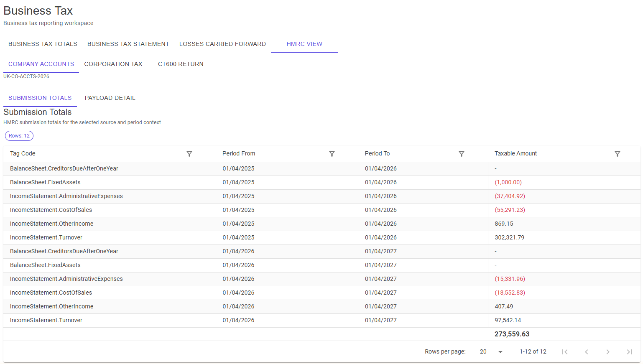Screen dimensions: 643x364
Task: Click the 1-12 of 12 pagination text
Action: tap(533, 352)
